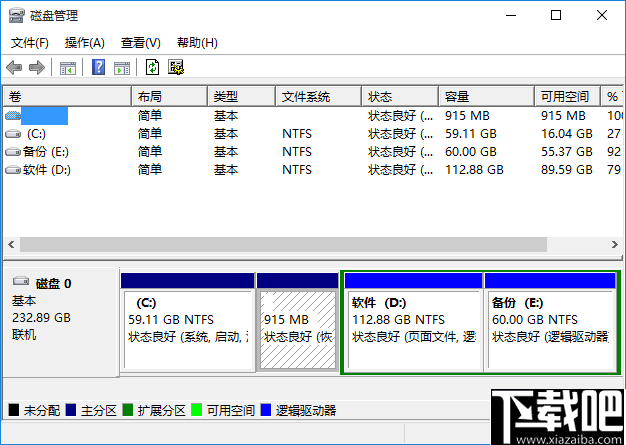Click the 55.37 GB free space cell
This screenshot has width=626, height=445.
pos(567,152)
